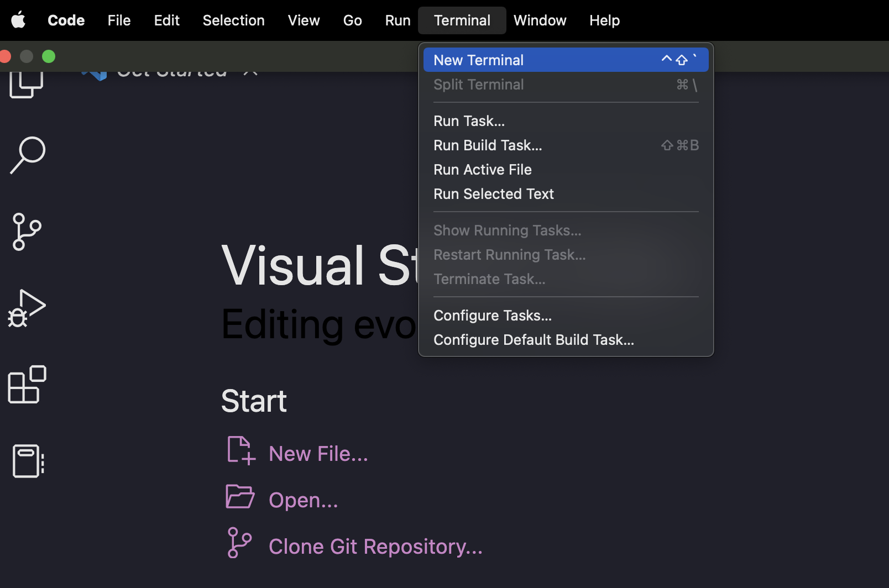Click the Clone Git Repository... link
The width and height of the screenshot is (889, 588).
pos(375,547)
